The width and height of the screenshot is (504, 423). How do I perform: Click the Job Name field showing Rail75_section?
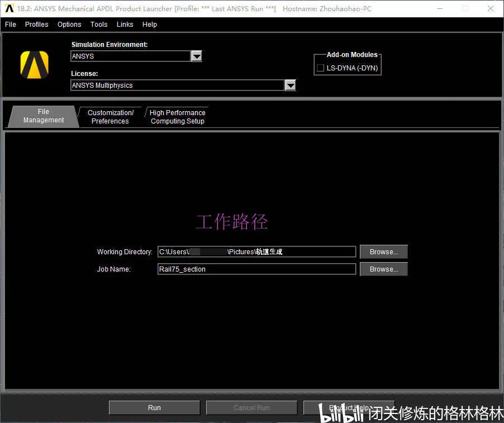pos(256,269)
